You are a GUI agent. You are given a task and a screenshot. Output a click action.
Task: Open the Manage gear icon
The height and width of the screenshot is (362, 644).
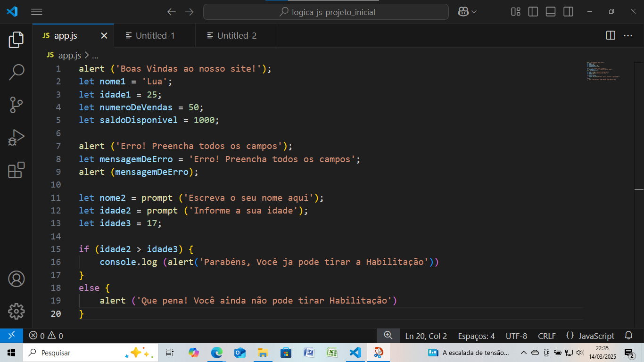tap(16, 311)
